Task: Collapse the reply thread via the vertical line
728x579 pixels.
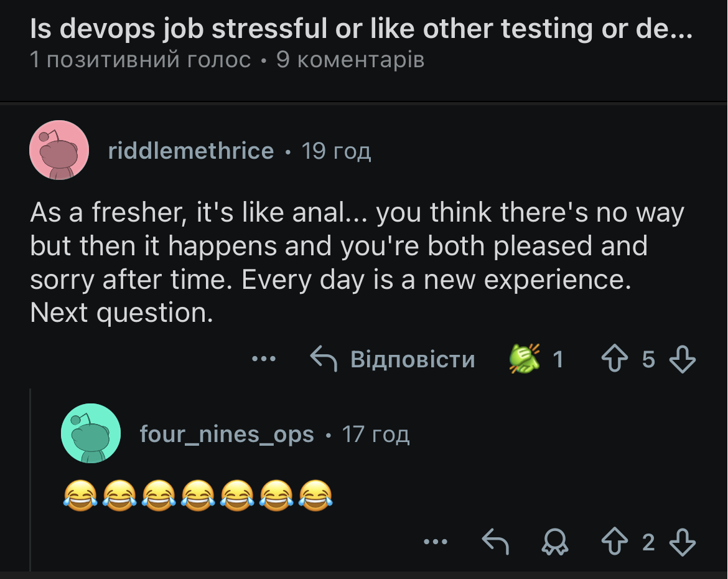Action: [x=30, y=479]
